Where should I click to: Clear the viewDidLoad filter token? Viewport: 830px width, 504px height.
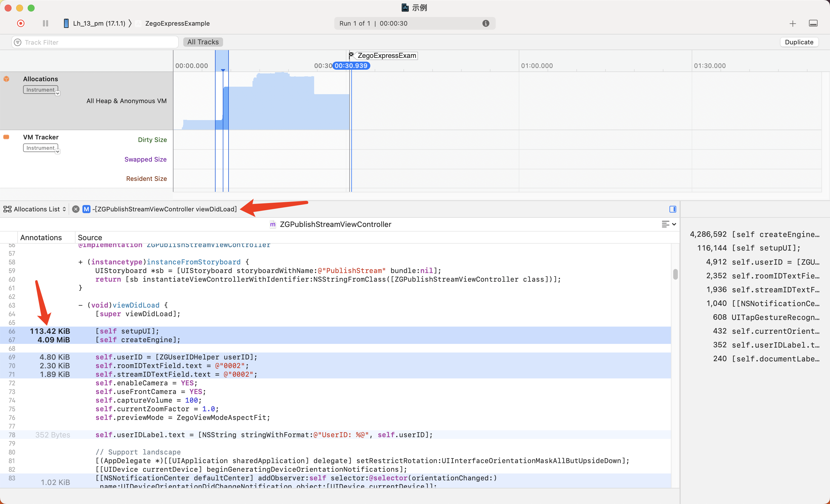76,209
